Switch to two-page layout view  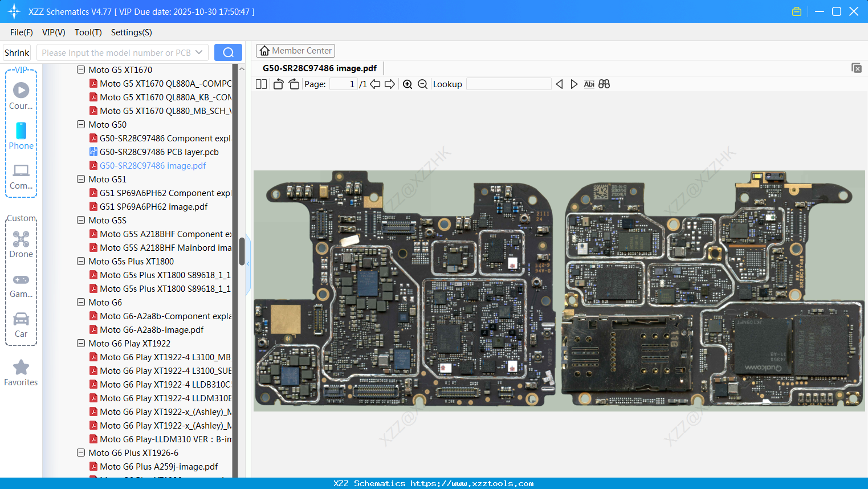[260, 84]
